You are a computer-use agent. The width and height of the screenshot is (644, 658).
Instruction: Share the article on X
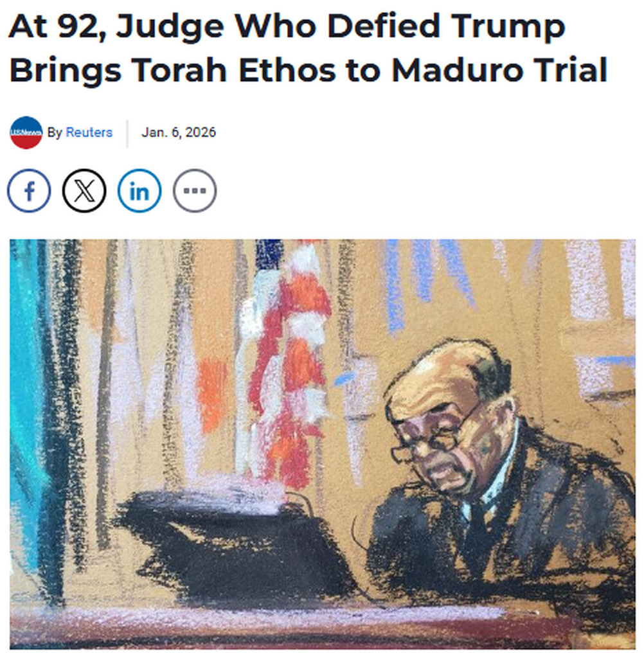click(84, 191)
